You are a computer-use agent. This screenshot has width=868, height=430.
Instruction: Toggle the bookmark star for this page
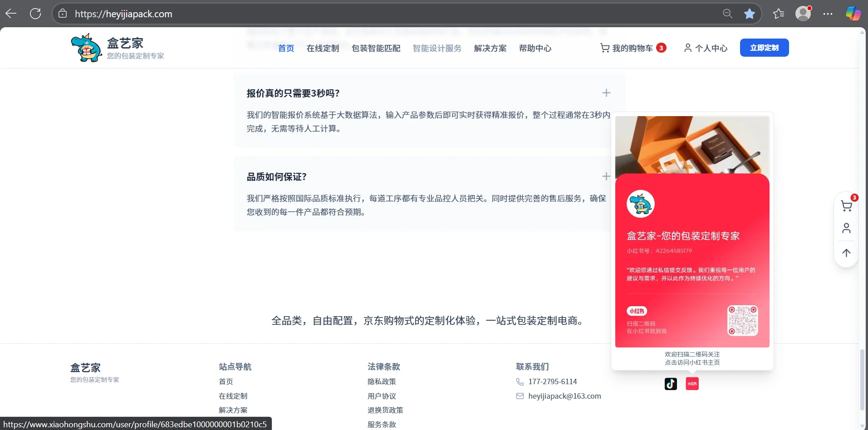coord(749,14)
